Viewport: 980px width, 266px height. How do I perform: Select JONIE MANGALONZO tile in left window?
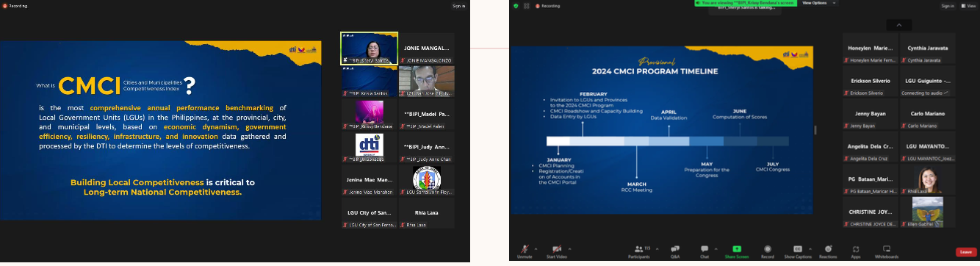pyautogui.click(x=426, y=48)
